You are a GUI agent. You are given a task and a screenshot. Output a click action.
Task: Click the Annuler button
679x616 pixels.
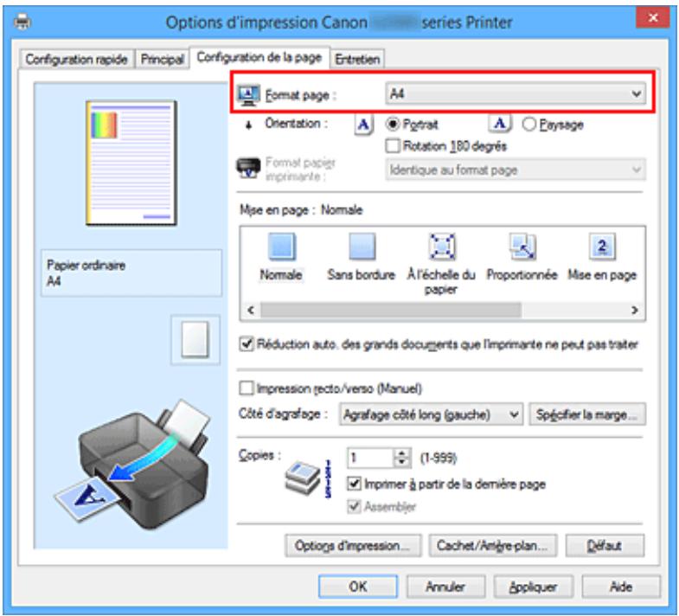[445, 587]
